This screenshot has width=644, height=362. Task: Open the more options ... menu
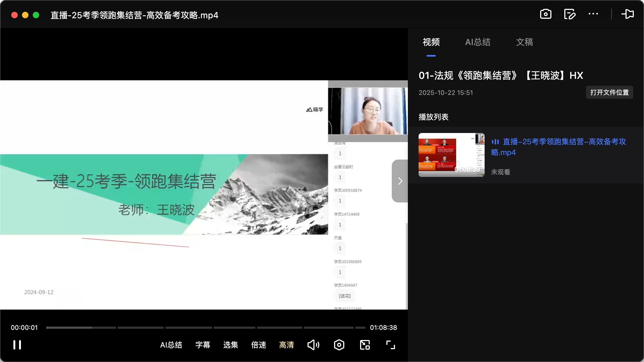pos(593,14)
